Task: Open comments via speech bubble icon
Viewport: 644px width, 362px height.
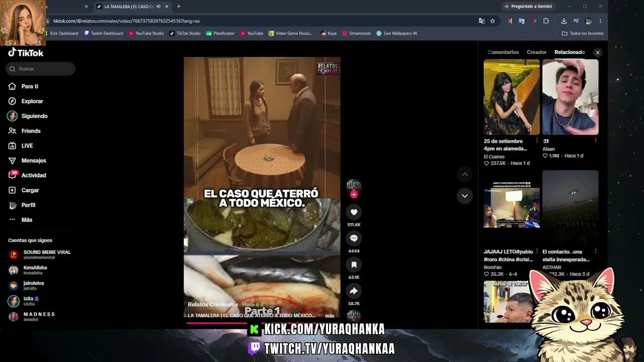Action: [354, 238]
